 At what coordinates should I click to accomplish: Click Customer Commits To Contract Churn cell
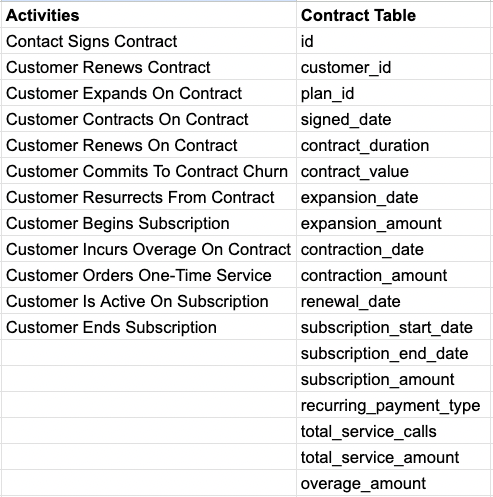click(x=149, y=171)
